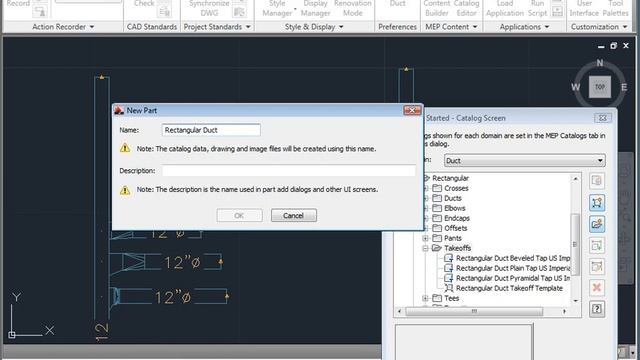Click the CAD Standards panel label

(152, 27)
